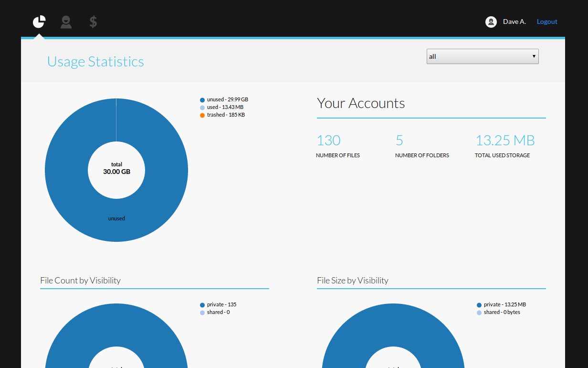
Task: Log out using the Logout link
Action: [x=547, y=22]
